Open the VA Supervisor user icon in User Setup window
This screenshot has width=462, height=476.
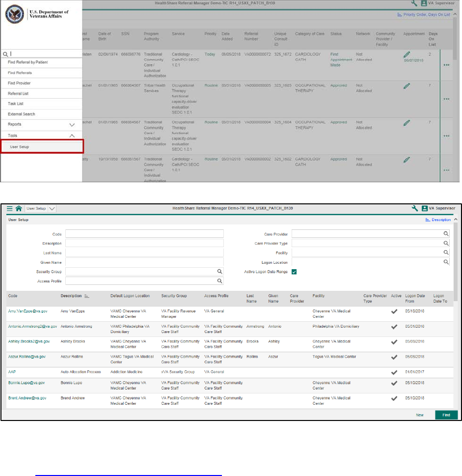click(425, 208)
